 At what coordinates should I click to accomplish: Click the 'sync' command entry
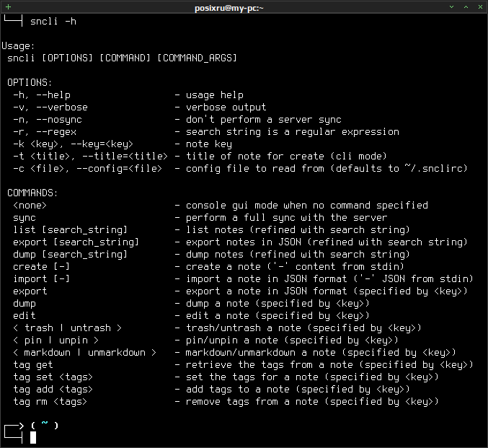pos(25,217)
